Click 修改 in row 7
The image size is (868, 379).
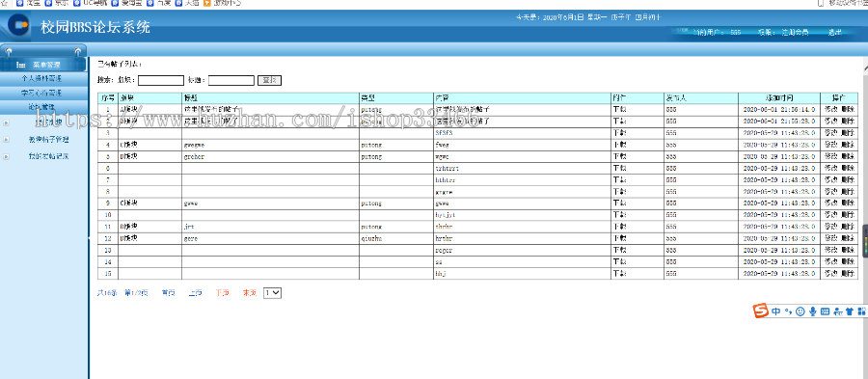point(830,179)
